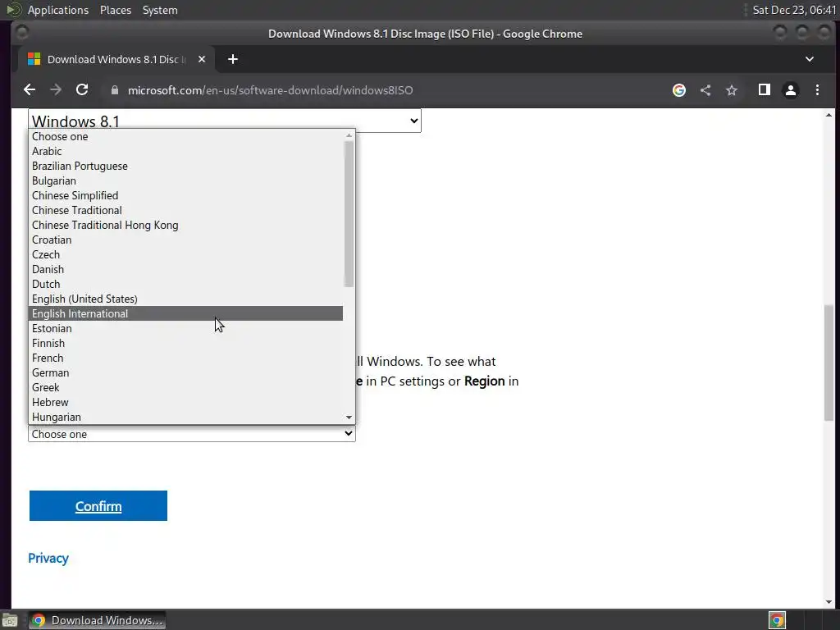Pick Chinese Traditional Hong Kong
Screen dimensions: 840x630
click(186, 225)
